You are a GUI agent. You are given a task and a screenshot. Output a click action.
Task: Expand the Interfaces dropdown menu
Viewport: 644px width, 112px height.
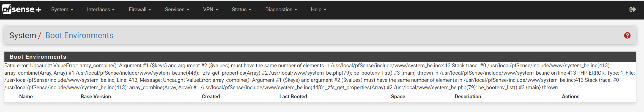(x=101, y=10)
